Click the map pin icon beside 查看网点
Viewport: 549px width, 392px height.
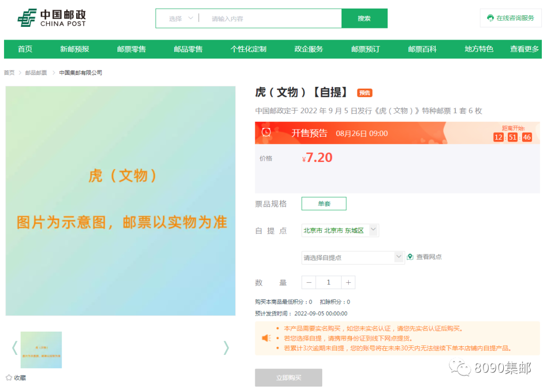pyautogui.click(x=410, y=257)
